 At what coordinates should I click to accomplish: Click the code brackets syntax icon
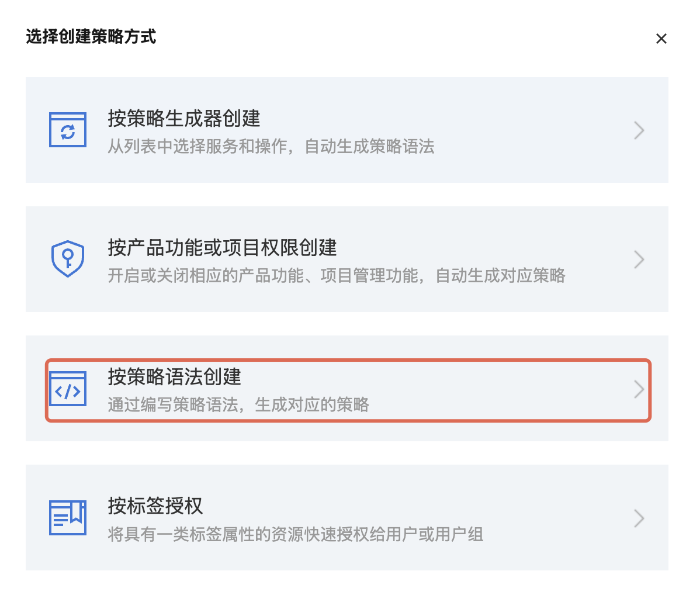[68, 389]
